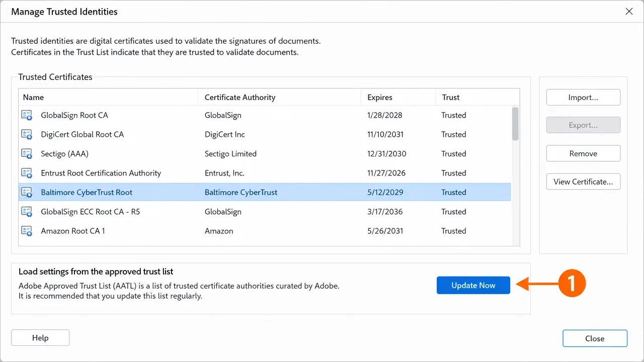Image resolution: width=644 pixels, height=362 pixels.
Task: Click the Sectigo (AAA) certificate icon
Action: [x=27, y=154]
